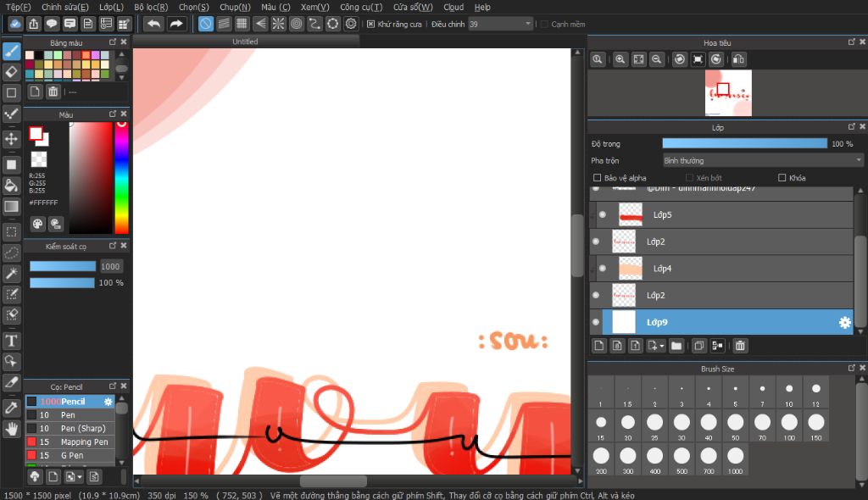Click the navigator preview thumbnail
This screenshot has height=500, width=868.
pos(728,92)
